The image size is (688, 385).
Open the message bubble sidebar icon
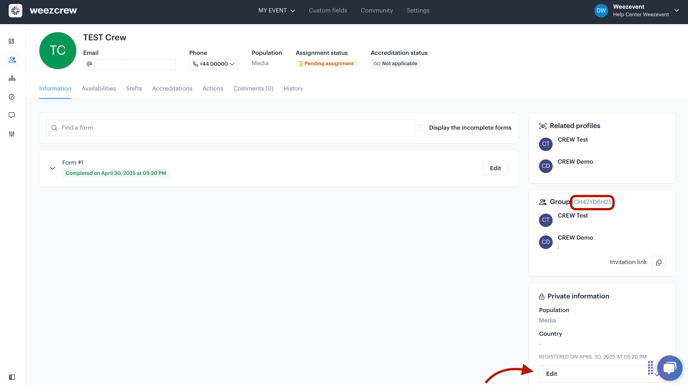[x=12, y=115]
